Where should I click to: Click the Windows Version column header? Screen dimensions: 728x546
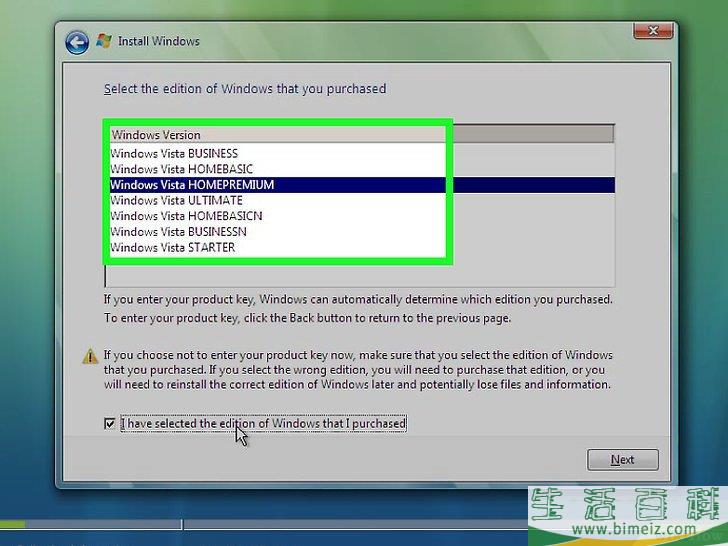coord(362,135)
